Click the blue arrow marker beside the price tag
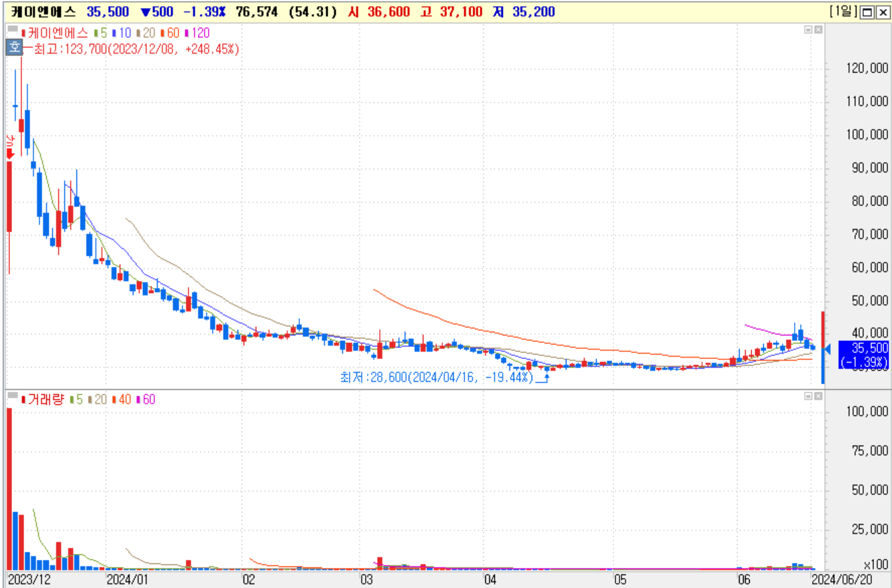Screen dimensions: 892x588 [827, 349]
